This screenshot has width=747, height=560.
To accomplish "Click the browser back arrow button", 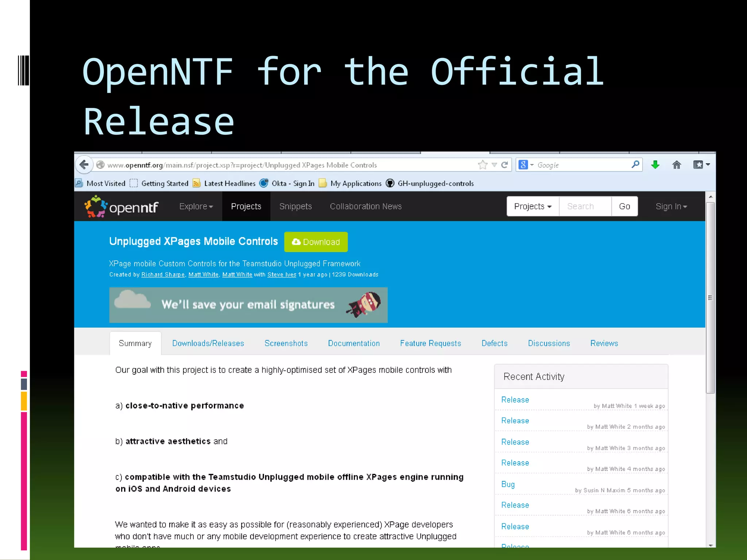I will [84, 165].
